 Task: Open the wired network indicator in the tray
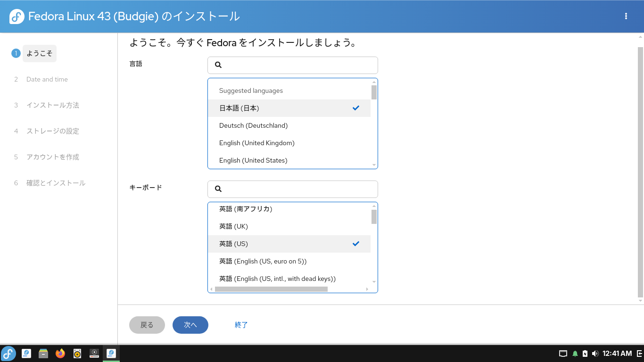pos(563,354)
